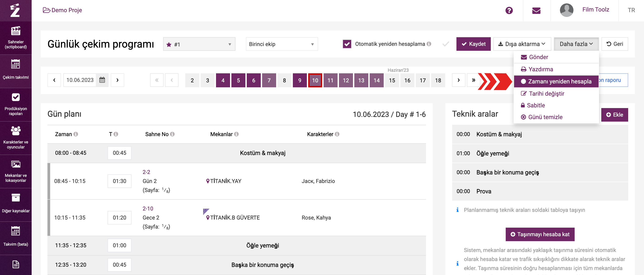Screen dimensions: 644x275
Task: Click the Film Toolz user name
Action: 595,10
